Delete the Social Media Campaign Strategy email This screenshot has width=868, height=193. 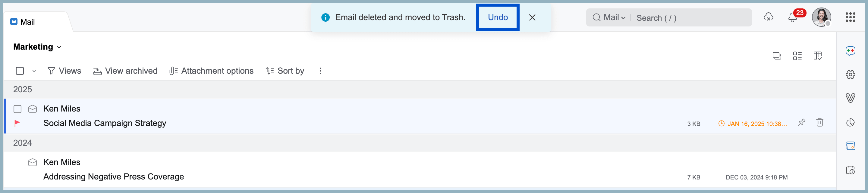(x=819, y=122)
